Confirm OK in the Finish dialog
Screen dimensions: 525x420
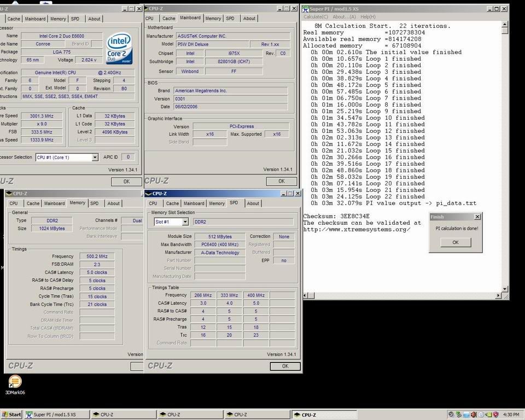point(455,242)
